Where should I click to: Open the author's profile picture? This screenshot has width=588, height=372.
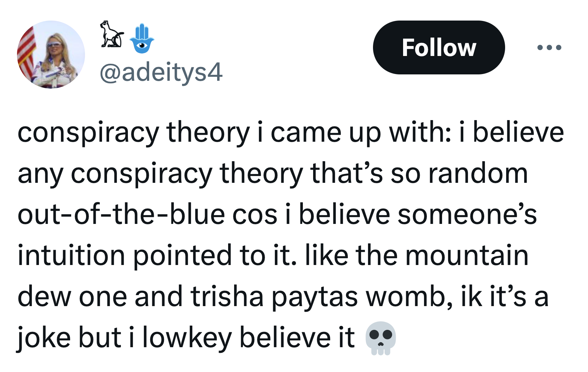[x=51, y=55]
